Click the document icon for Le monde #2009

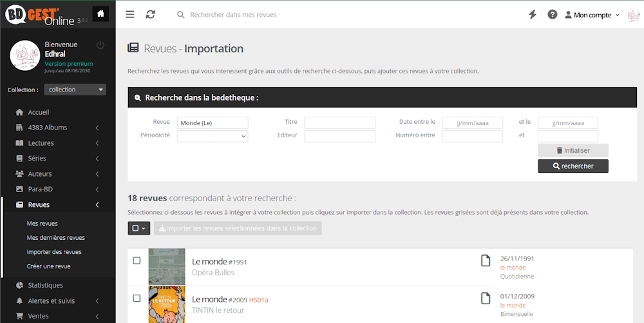486,298
